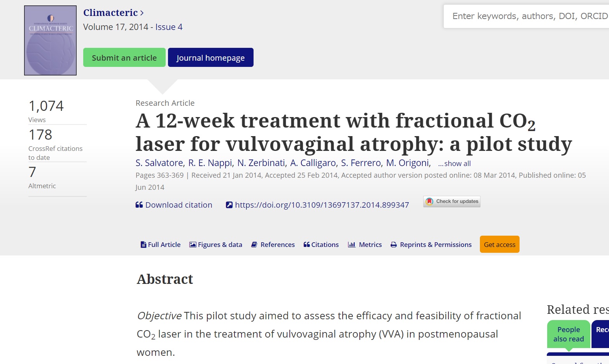Switch to the People also read tab
The image size is (609, 364).
[569, 334]
